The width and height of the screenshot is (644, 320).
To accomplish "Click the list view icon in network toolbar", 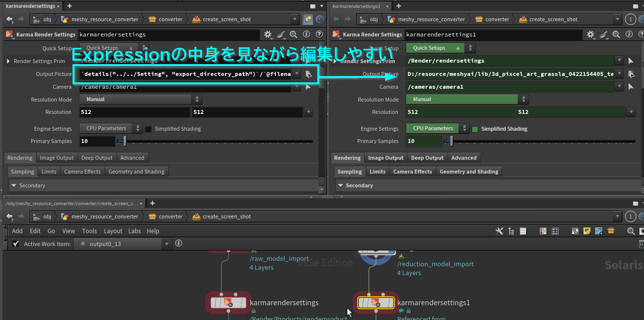I will (523, 231).
